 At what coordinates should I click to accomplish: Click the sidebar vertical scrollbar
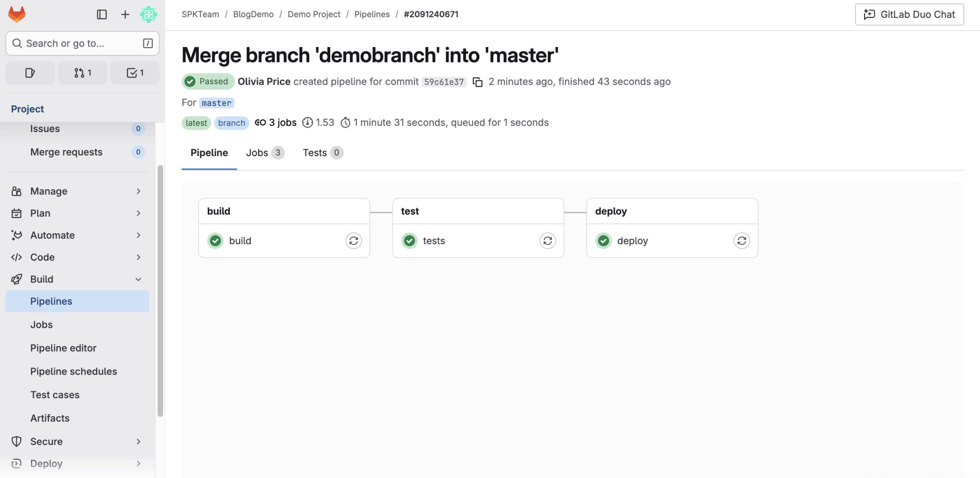160,291
